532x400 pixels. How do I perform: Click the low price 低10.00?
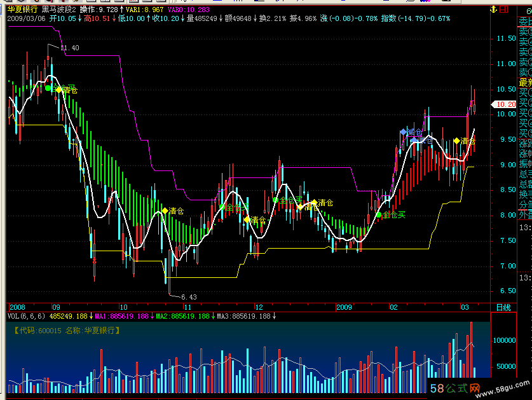[x=132, y=18]
